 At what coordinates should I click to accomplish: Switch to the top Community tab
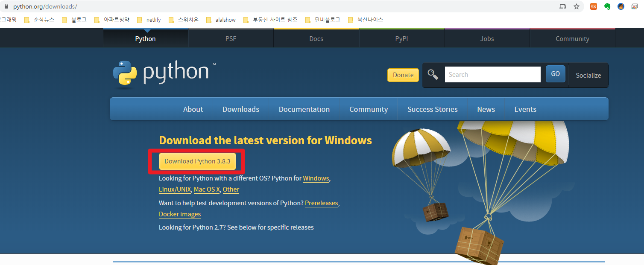(573, 38)
